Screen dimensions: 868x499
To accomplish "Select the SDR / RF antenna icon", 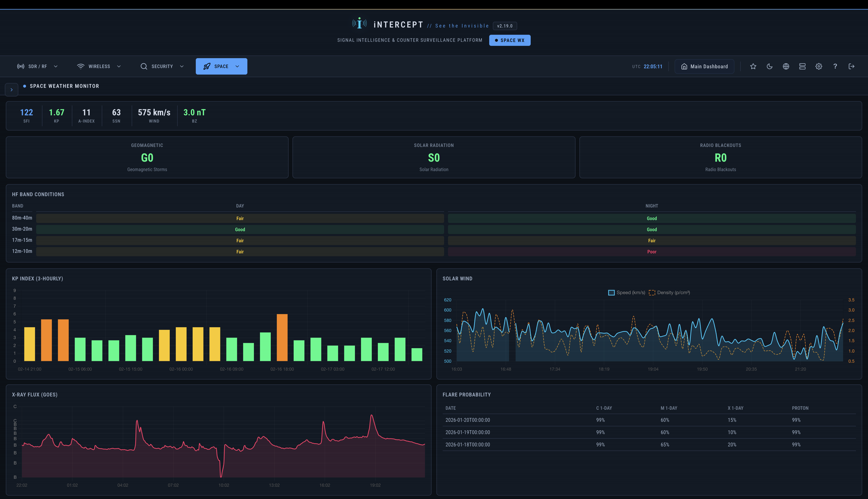I will coord(21,66).
